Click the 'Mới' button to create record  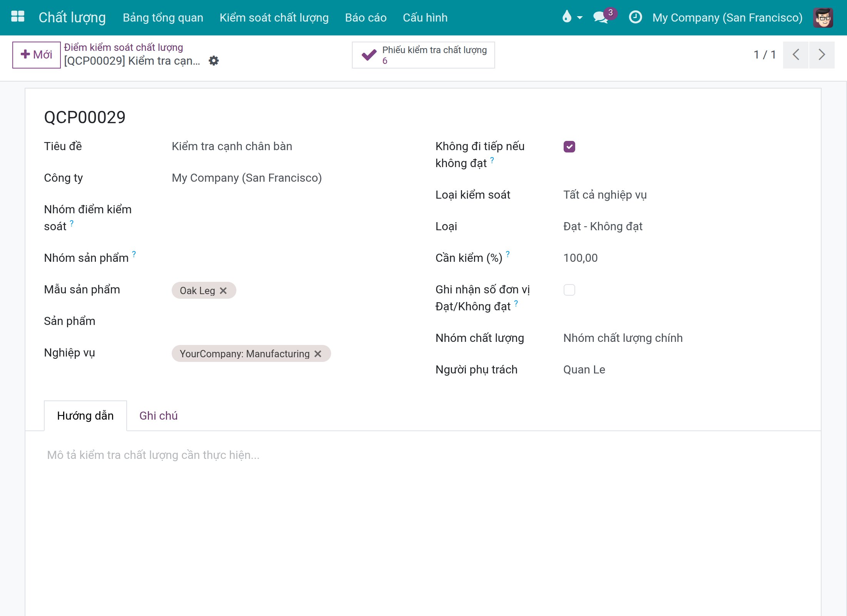[x=36, y=55]
